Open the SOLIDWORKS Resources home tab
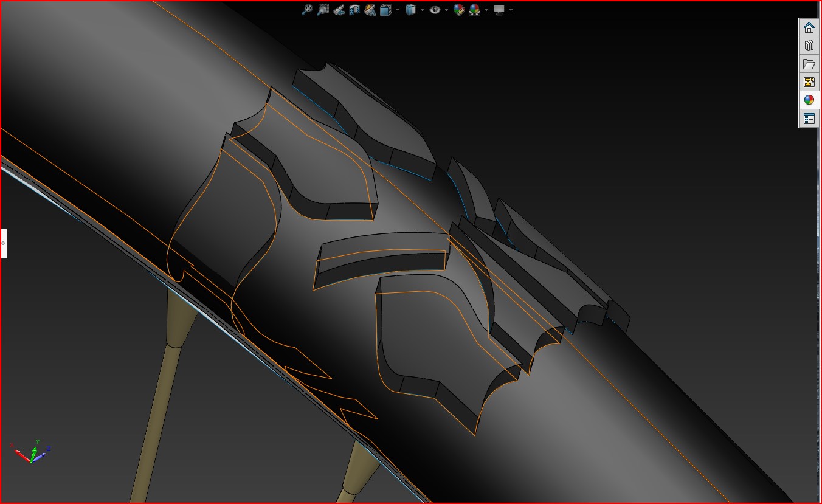Screen dimensions: 822x504 (809, 27)
